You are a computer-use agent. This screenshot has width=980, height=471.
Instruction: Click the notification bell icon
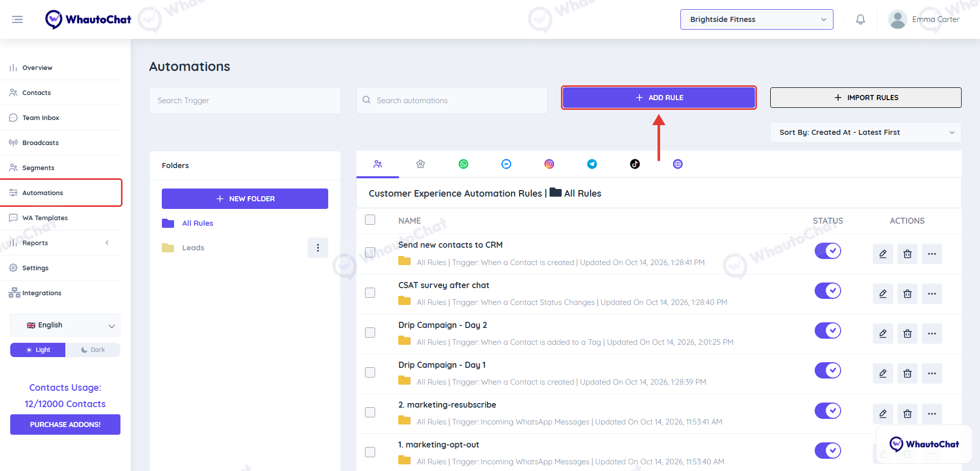pyautogui.click(x=861, y=19)
